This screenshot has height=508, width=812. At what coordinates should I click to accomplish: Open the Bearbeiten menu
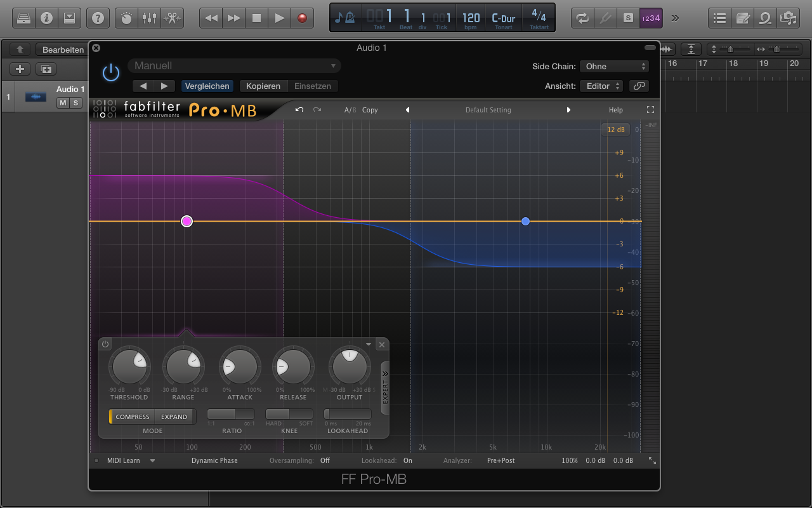[63, 50]
